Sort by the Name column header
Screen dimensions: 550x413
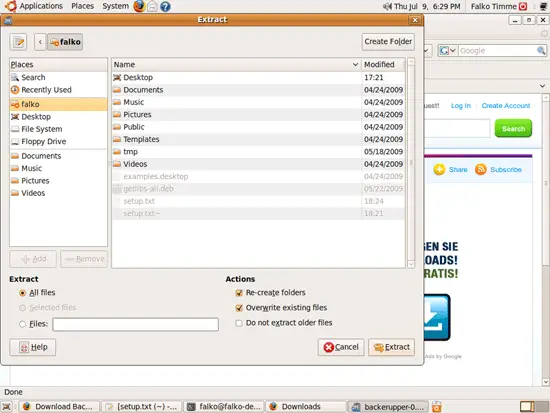point(236,65)
